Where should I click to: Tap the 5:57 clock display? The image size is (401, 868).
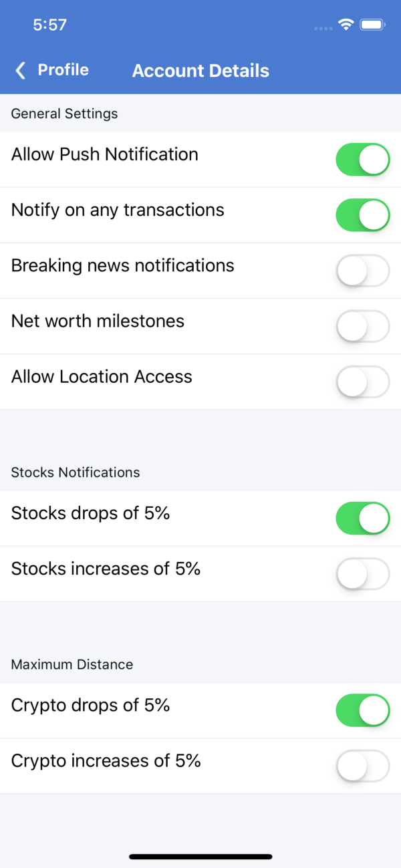[49, 24]
